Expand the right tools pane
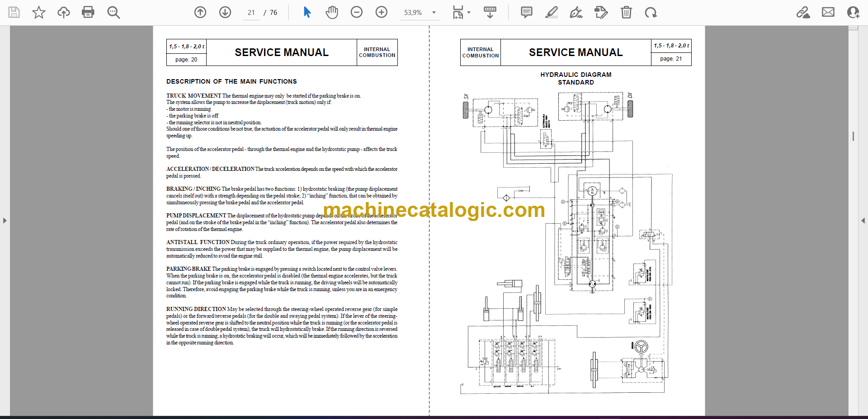This screenshot has height=419, width=868. pyautogui.click(x=863, y=221)
